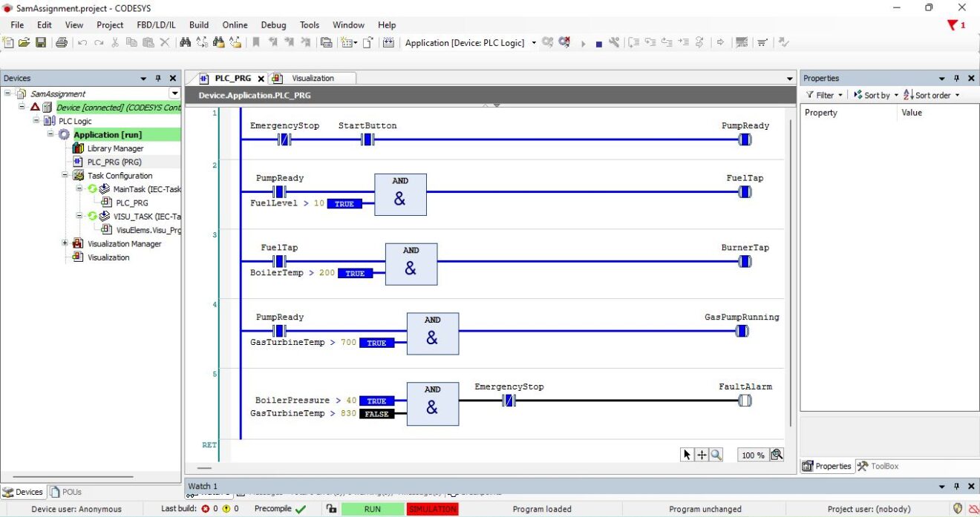
Task: Expand the Visualization Manager node
Action: (x=63, y=243)
